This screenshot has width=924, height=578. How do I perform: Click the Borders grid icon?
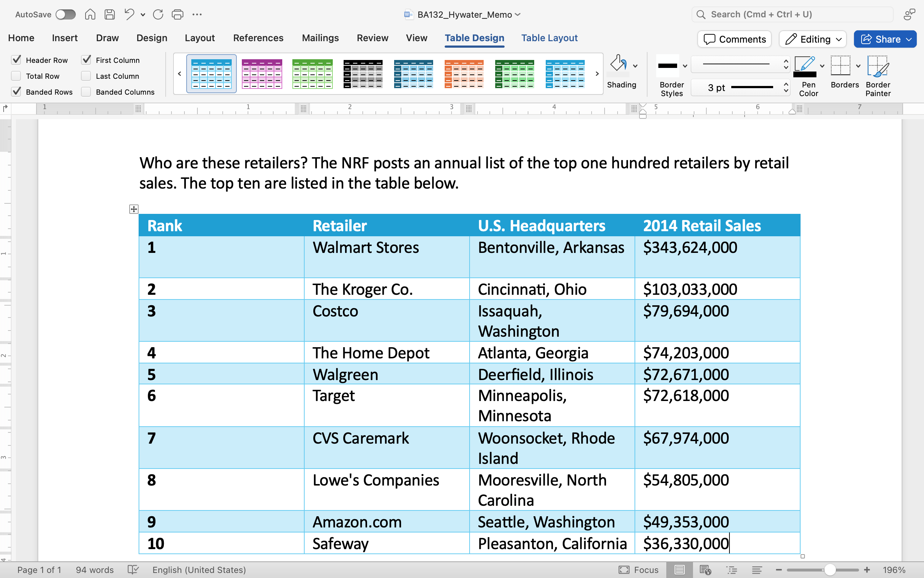click(x=840, y=66)
